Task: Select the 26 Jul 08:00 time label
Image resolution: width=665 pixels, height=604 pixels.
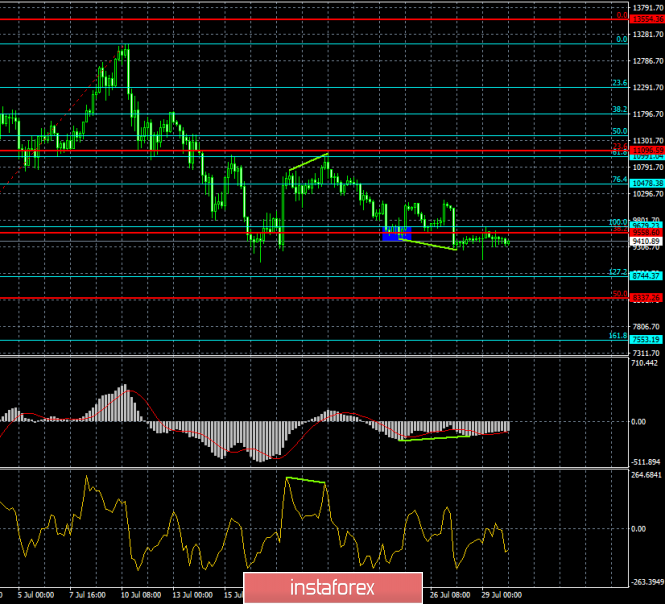Action: coord(450,595)
